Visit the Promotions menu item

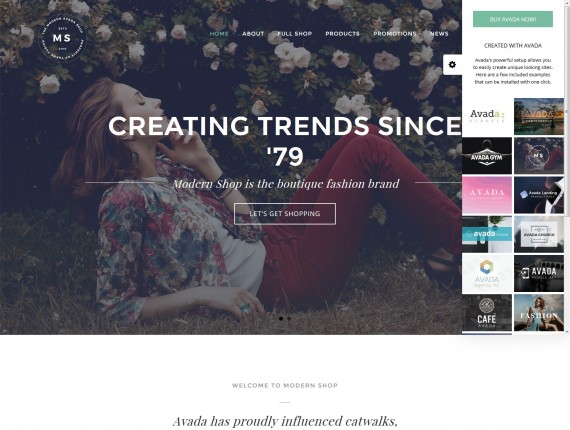tap(395, 33)
